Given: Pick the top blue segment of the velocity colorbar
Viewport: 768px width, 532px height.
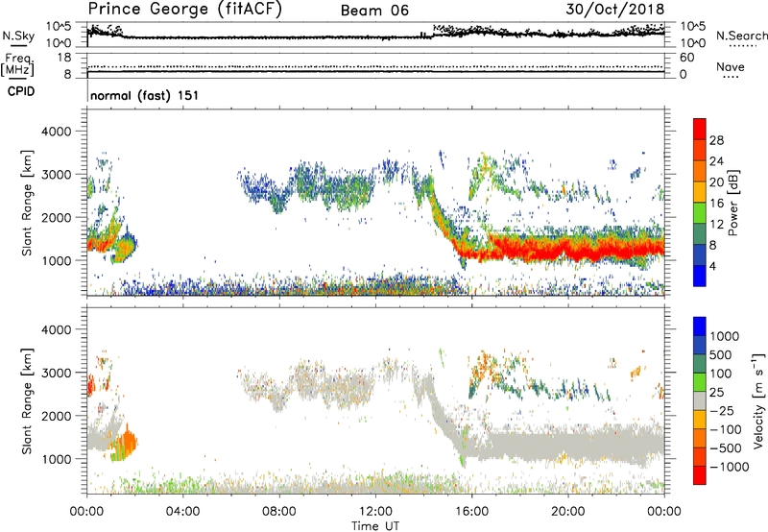Looking at the screenshot, I should [x=700, y=326].
